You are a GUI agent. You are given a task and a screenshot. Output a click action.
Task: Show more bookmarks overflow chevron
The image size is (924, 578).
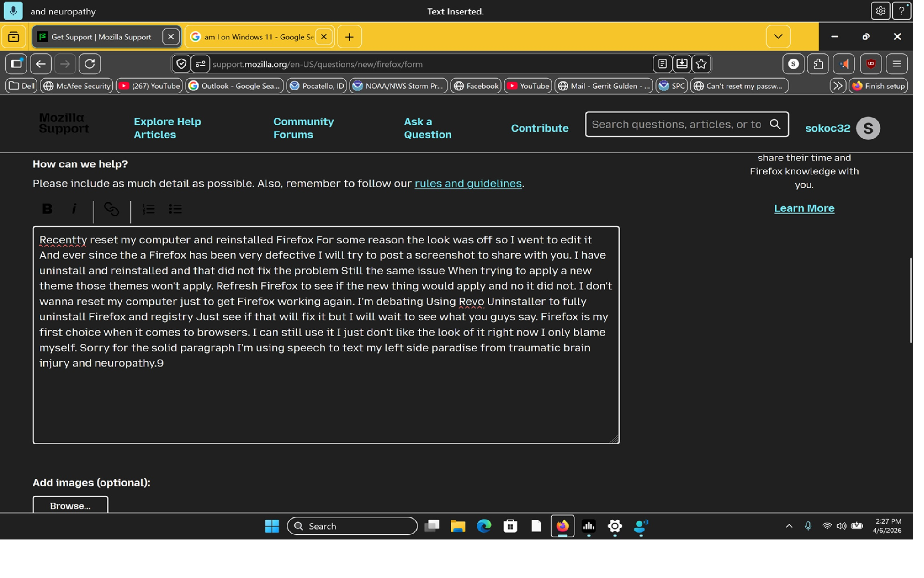tap(837, 86)
